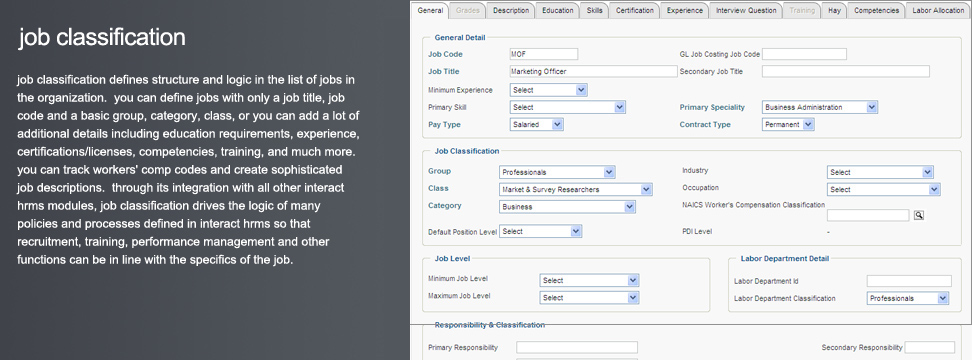This screenshot has height=360, width=972.
Task: Open the Competencies tab
Action: 876,11
